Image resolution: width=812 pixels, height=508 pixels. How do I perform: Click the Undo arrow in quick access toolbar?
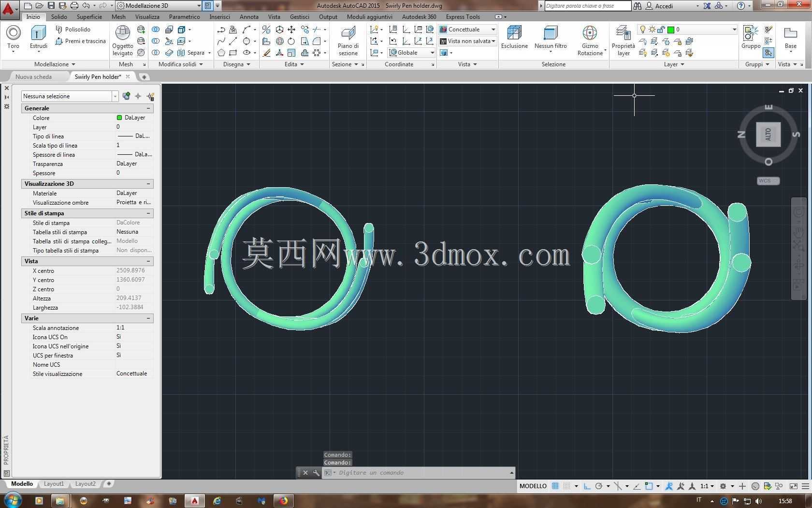click(x=86, y=6)
